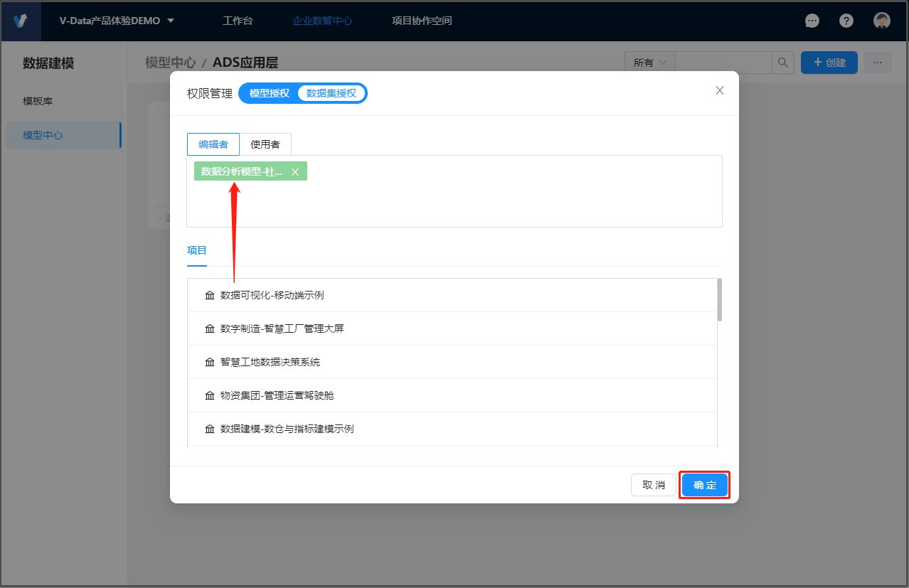Open the 项目协作空间 menu item
909x588 pixels.
pos(422,21)
